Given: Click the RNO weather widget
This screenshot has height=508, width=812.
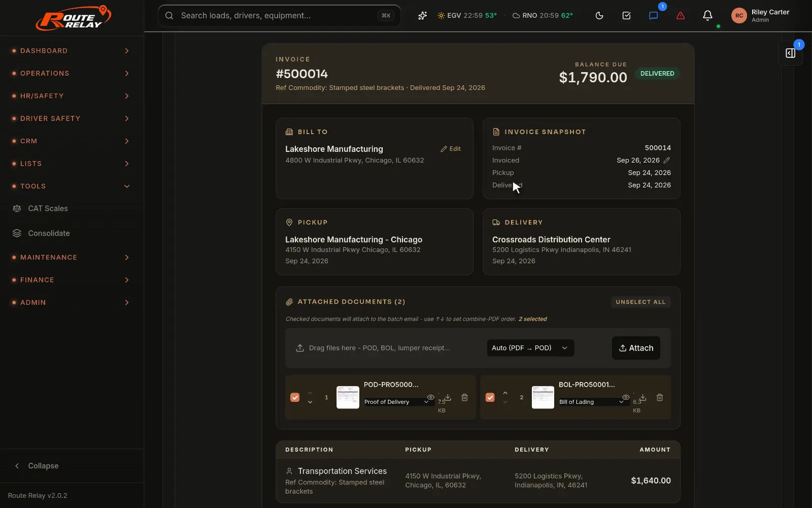Looking at the screenshot, I should coord(543,16).
